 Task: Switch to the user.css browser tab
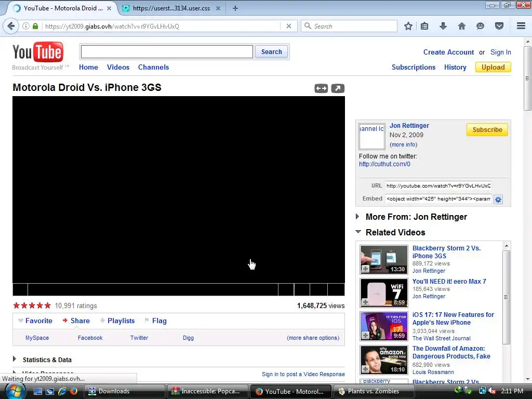(x=171, y=8)
